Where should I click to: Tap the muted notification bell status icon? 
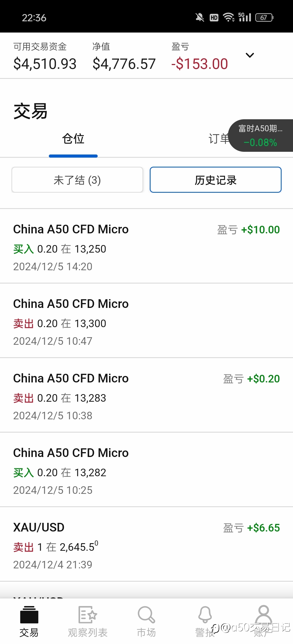(x=200, y=18)
